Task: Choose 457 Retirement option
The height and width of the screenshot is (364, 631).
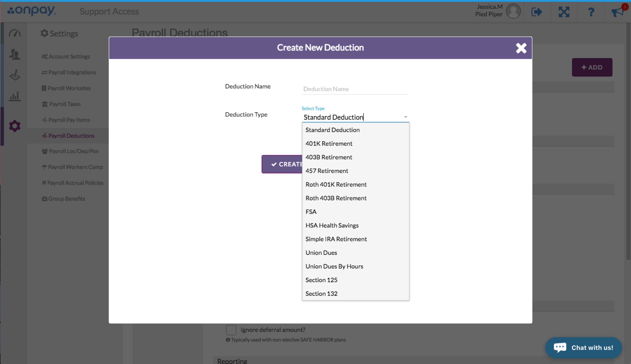Action: point(355,171)
